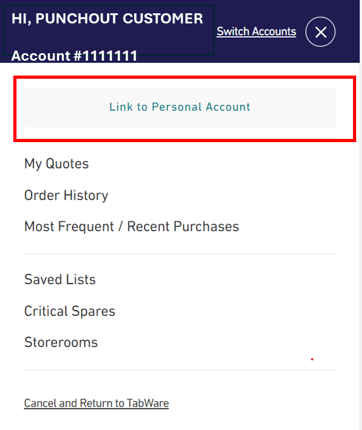
Task: Return to TabWare via the cancel link
Action: pyautogui.click(x=96, y=403)
